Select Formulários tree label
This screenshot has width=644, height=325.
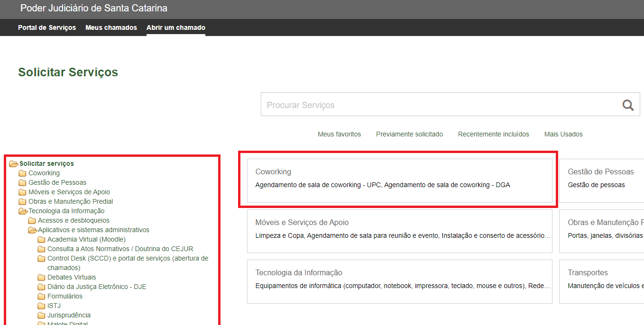65,296
